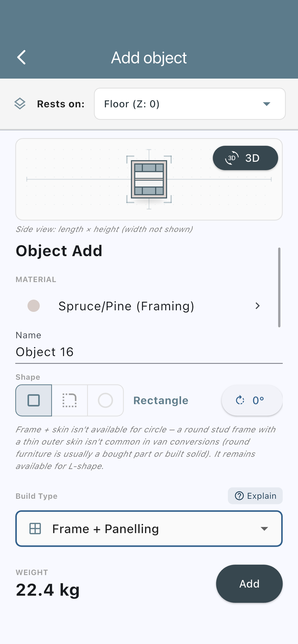
Task: Click the side view object thumbnail
Action: point(149,179)
